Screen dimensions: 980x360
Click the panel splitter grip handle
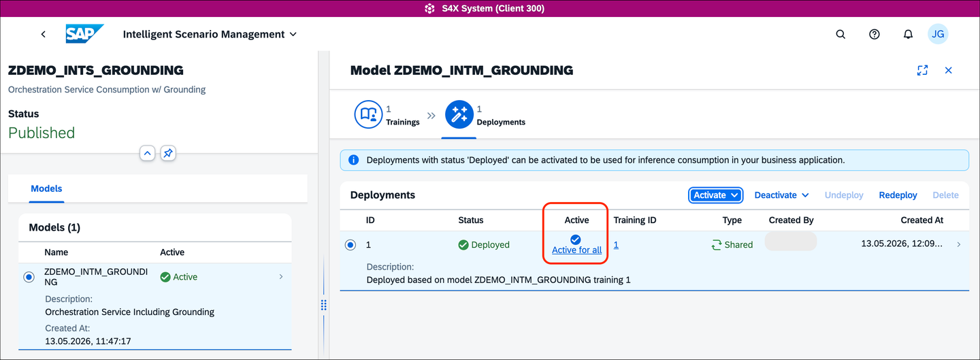[324, 305]
